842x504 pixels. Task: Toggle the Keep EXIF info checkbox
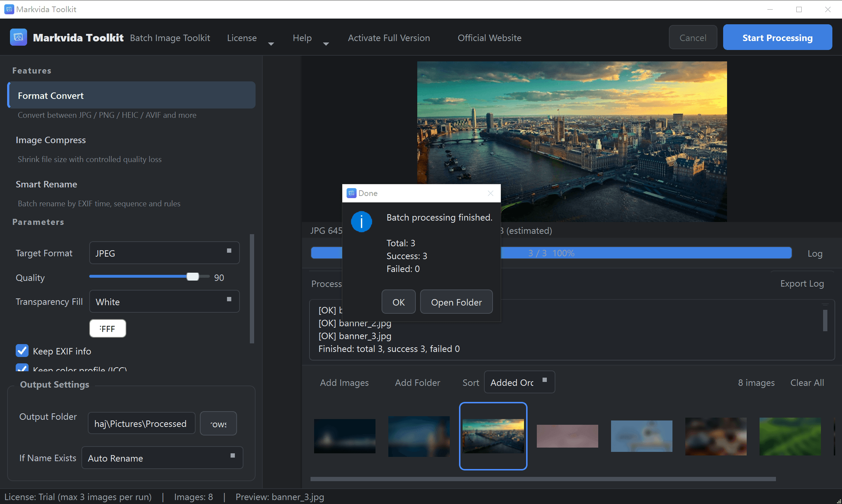[22, 351]
